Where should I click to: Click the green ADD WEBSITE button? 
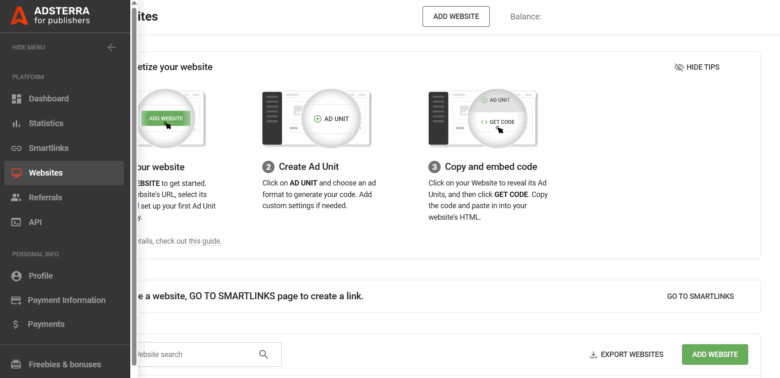coord(715,355)
